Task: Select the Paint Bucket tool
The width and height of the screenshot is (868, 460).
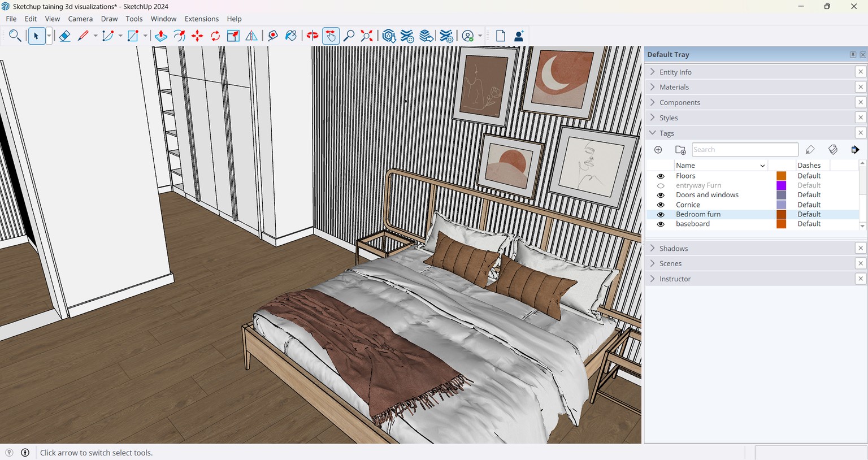Action: (291, 36)
